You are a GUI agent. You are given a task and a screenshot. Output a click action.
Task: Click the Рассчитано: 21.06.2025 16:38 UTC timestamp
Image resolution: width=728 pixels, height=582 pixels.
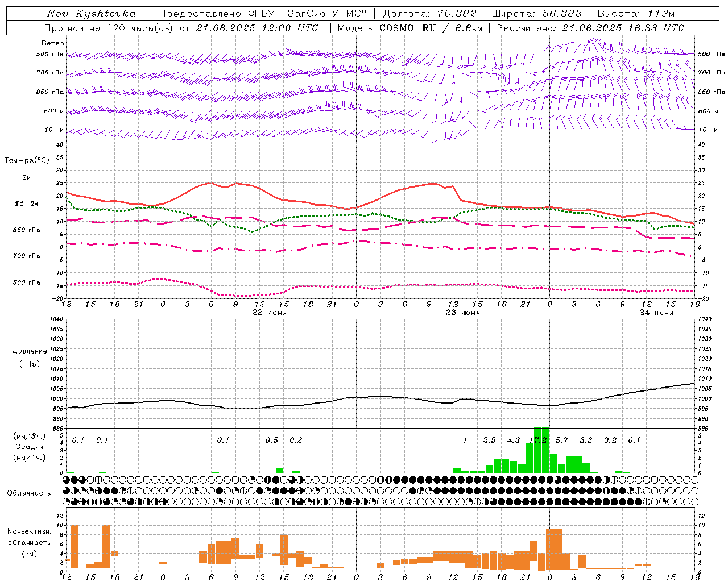coord(591,28)
